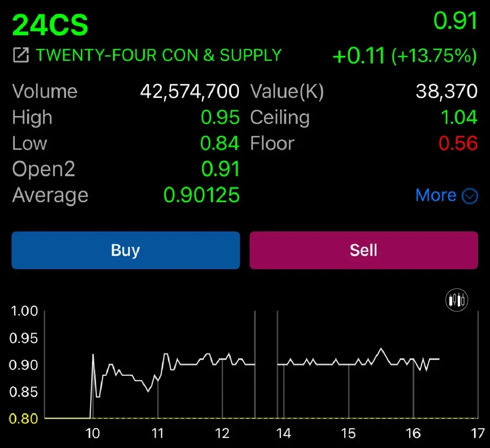Select the 24CS ticker symbol
490x448 pixels.
coord(50,25)
